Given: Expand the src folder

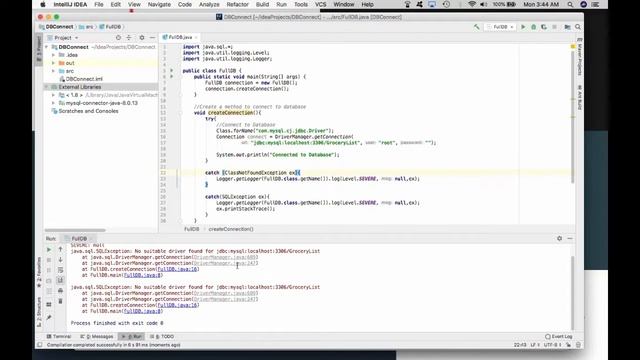Looking at the screenshot, I should [53, 71].
